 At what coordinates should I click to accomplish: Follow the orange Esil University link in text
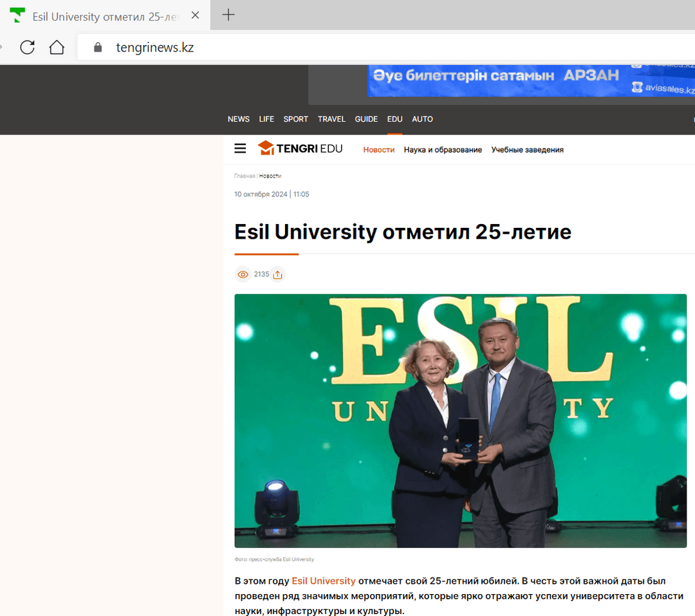click(x=324, y=581)
